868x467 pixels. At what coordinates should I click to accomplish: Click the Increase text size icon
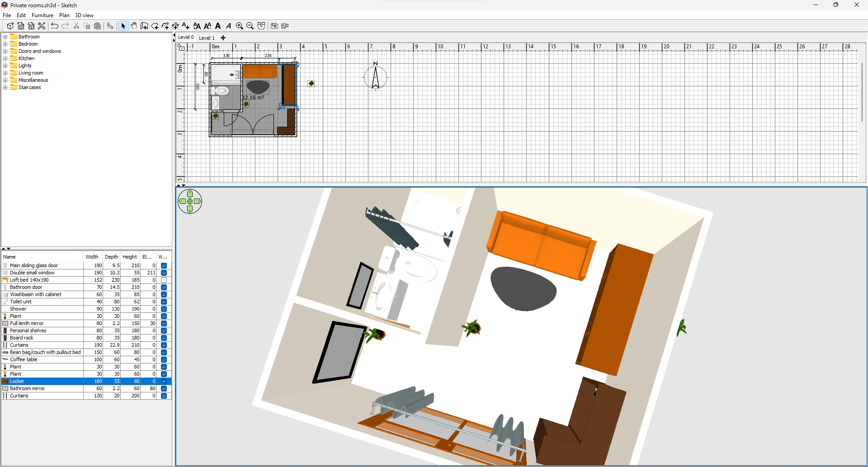[197, 26]
